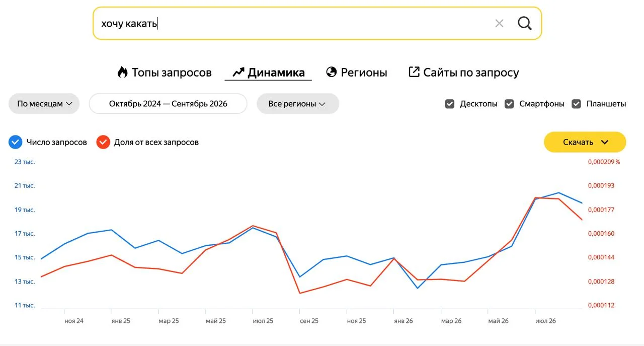Image resolution: width=644 pixels, height=346 pixels.
Task: Open the Топы запросов tab
Action: (x=165, y=73)
